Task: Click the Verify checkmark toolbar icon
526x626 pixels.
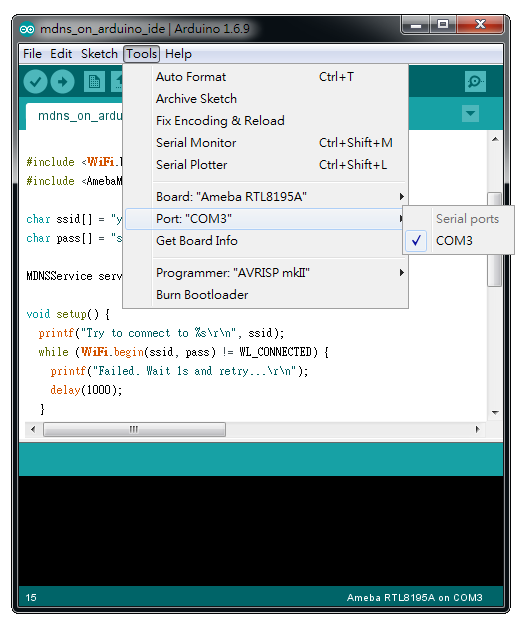Action: click(x=36, y=81)
